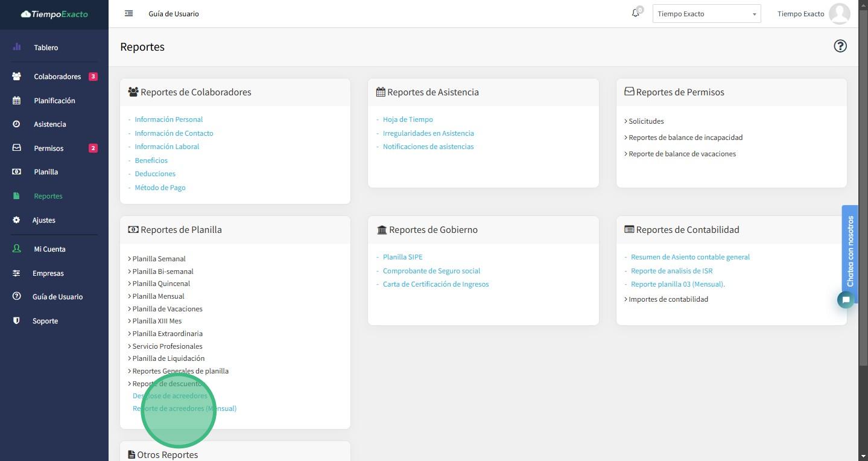This screenshot has height=461, width=868.
Task: Open the Permisos sidebar menu
Action: point(48,148)
